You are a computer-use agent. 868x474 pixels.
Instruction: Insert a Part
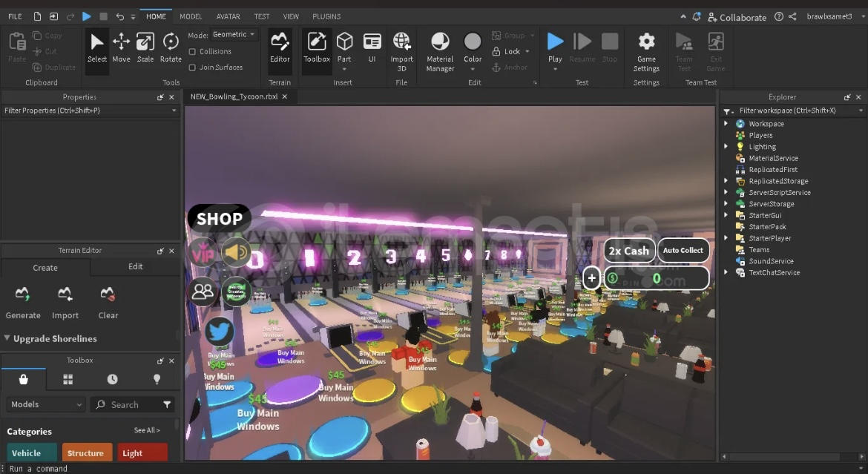point(344,47)
